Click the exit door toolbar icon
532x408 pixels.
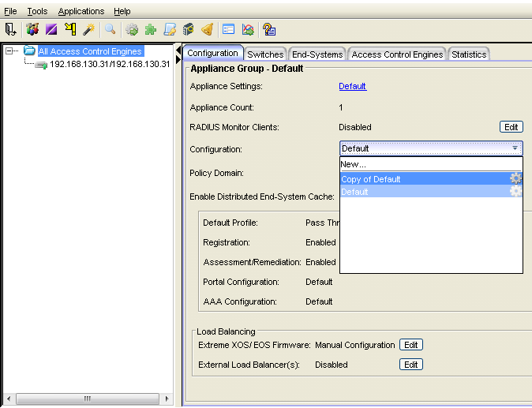coord(11,29)
